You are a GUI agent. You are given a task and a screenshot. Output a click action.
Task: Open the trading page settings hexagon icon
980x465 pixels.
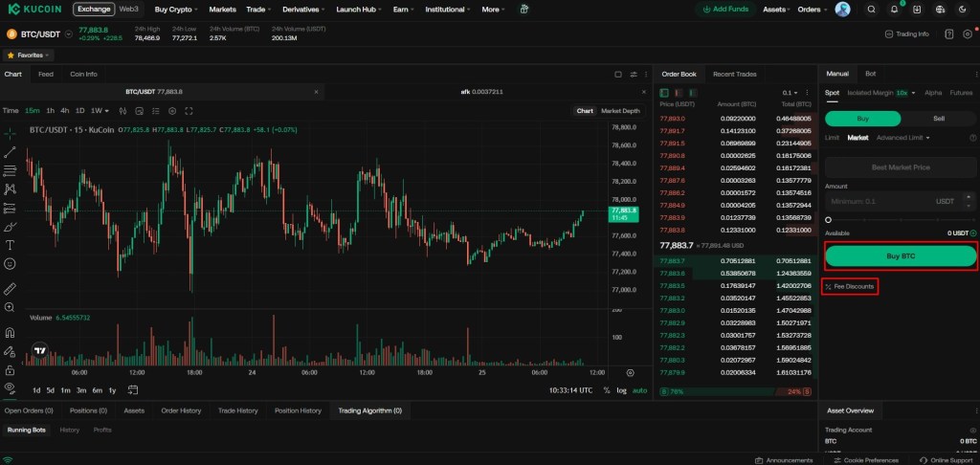pos(968,34)
